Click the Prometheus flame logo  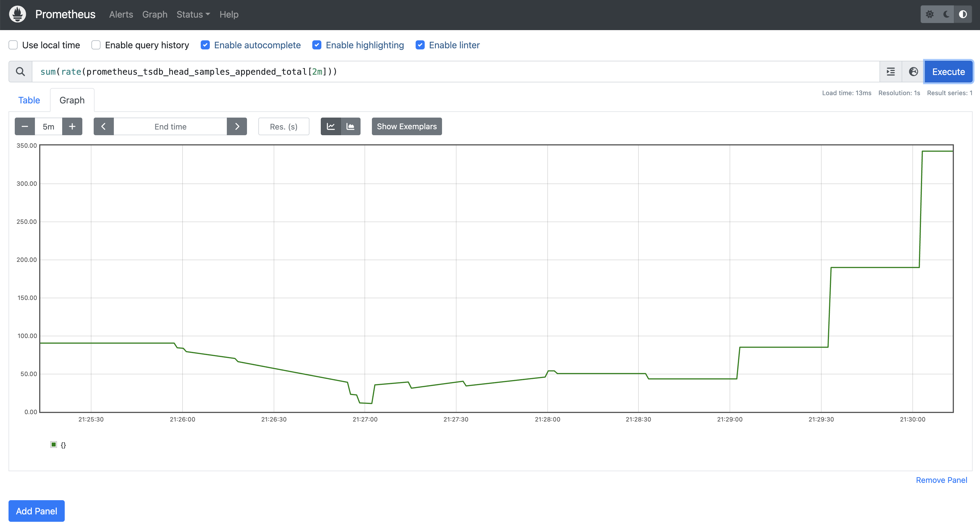point(18,14)
